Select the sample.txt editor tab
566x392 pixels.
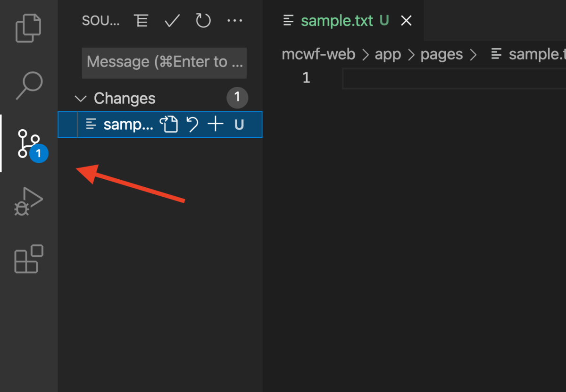(x=337, y=21)
